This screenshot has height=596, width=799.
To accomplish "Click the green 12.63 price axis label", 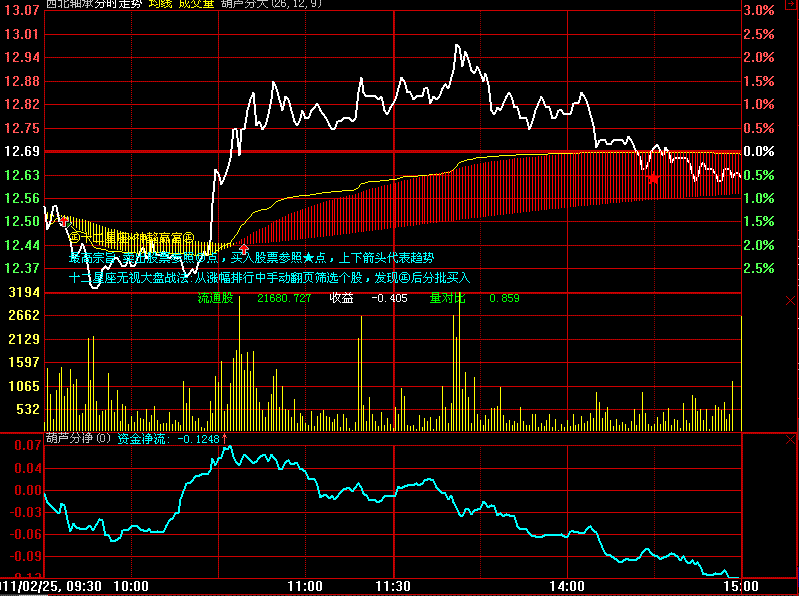I will pos(21,175).
